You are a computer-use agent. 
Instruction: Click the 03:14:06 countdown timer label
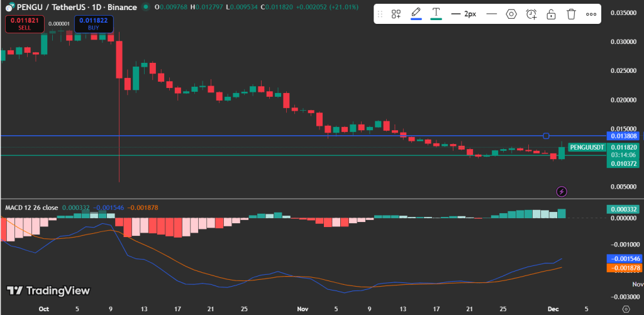(623, 155)
